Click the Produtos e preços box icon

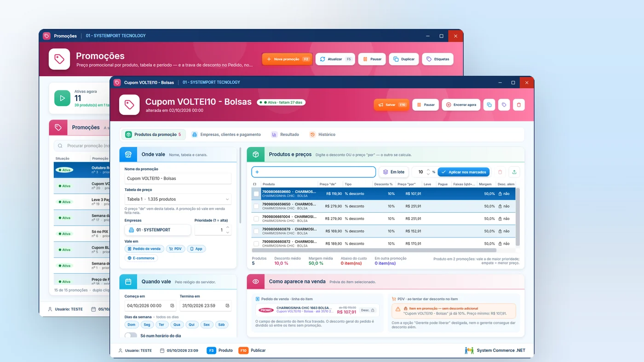(x=256, y=154)
